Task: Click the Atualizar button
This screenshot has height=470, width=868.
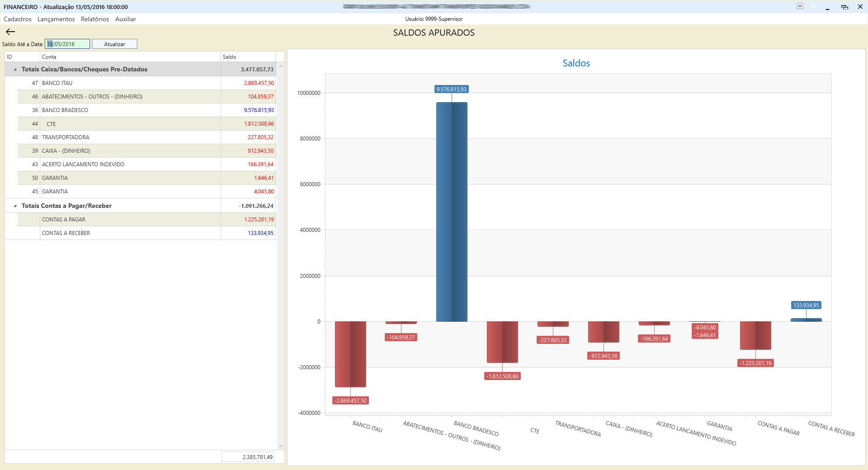Action: tap(114, 44)
